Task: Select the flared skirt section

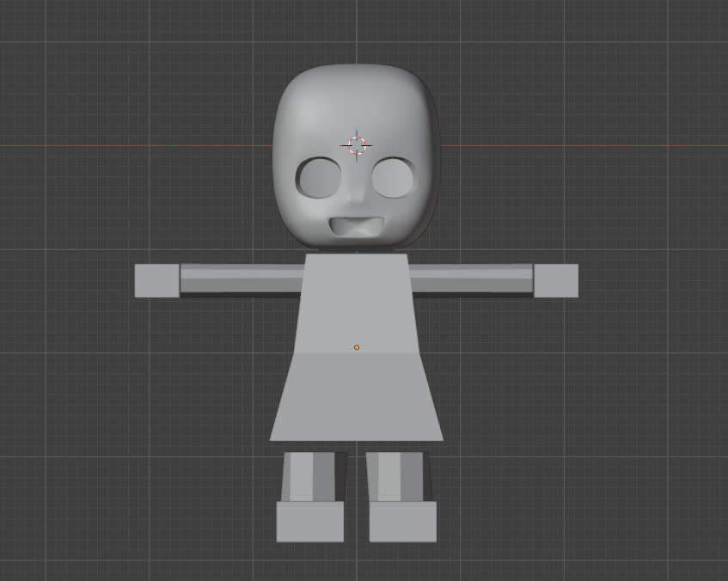Action: tap(357, 396)
